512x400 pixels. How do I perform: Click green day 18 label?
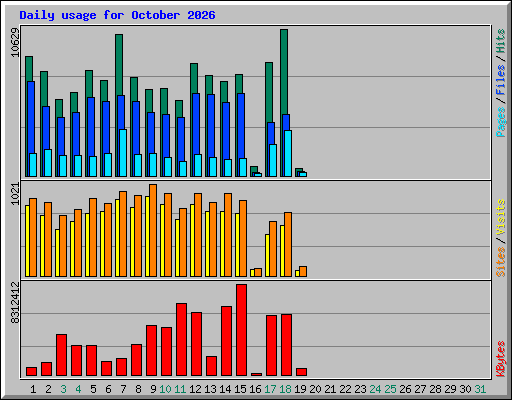click(x=285, y=389)
